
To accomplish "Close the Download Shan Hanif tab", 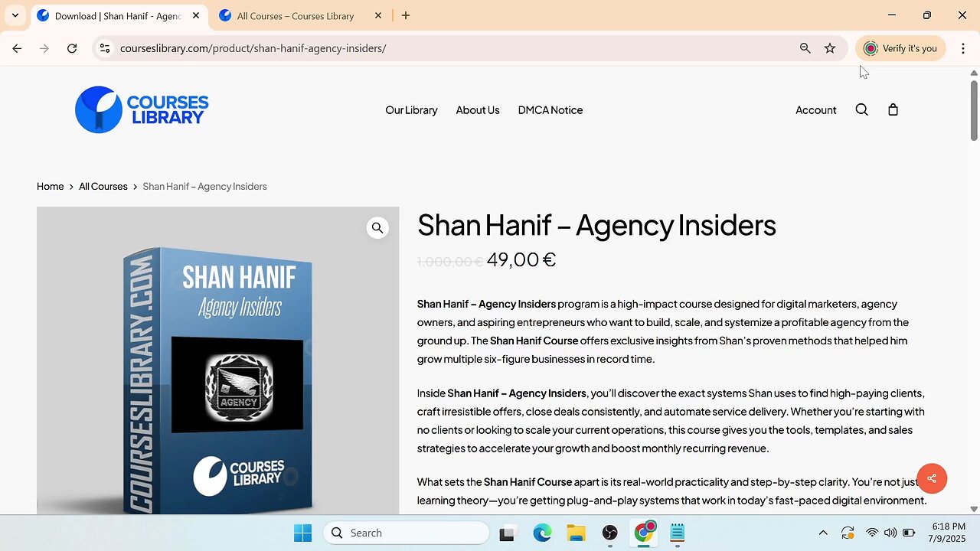I will pyautogui.click(x=196, y=15).
